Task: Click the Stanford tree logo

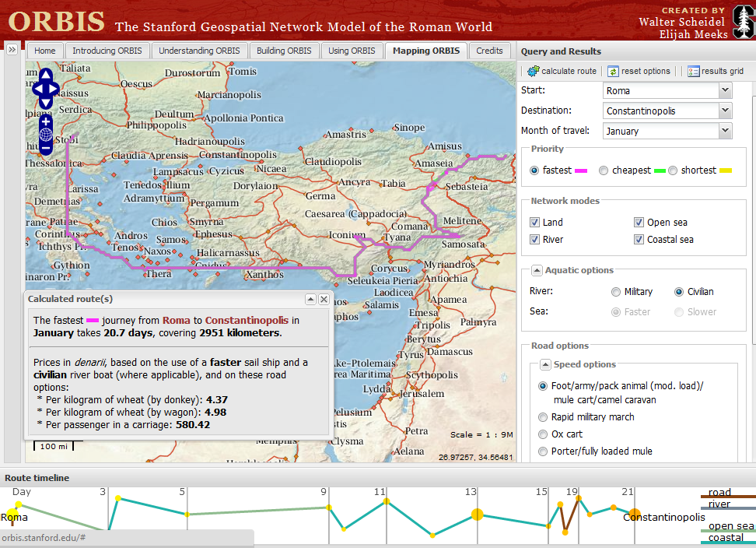Action: coord(743,21)
